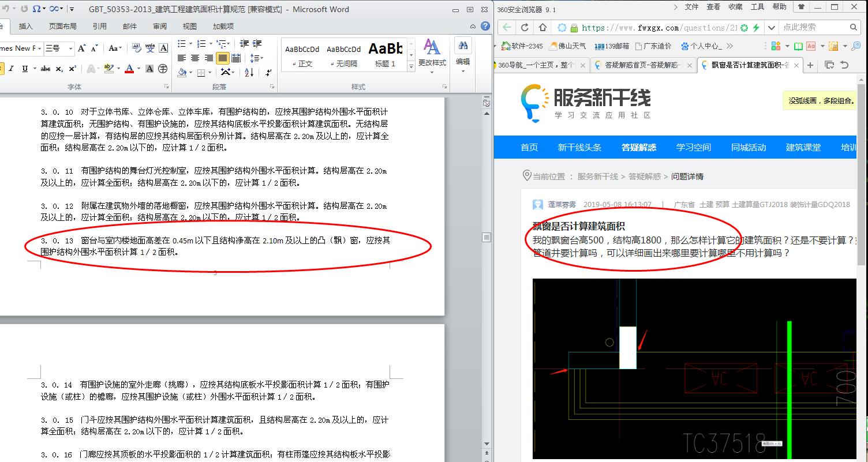Image resolution: width=868 pixels, height=462 pixels.
Task: Open the font size dropdown showing 三号
Action: coord(70,48)
